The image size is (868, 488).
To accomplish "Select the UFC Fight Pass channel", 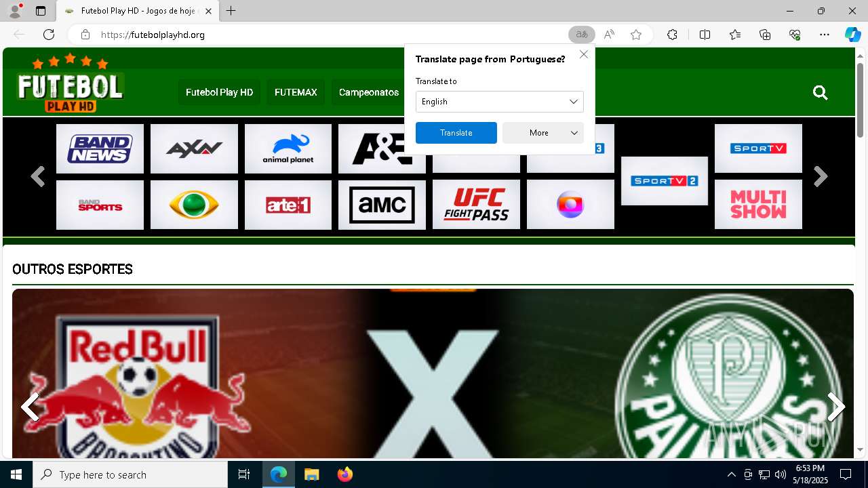I will point(476,205).
